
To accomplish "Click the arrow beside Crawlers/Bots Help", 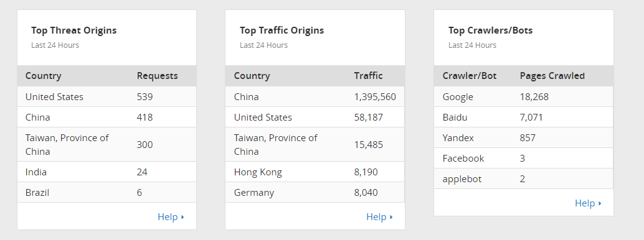I will tap(600, 203).
